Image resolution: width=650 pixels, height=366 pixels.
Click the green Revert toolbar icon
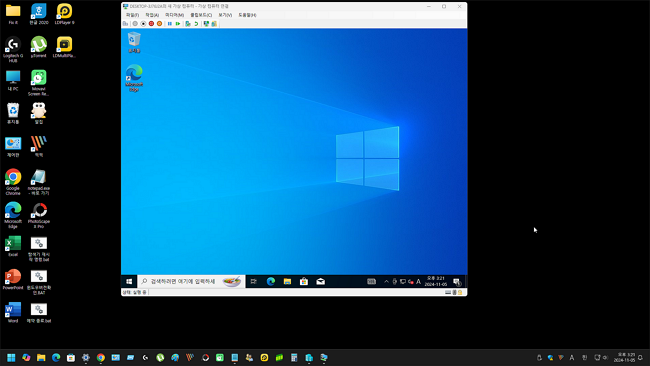point(196,24)
